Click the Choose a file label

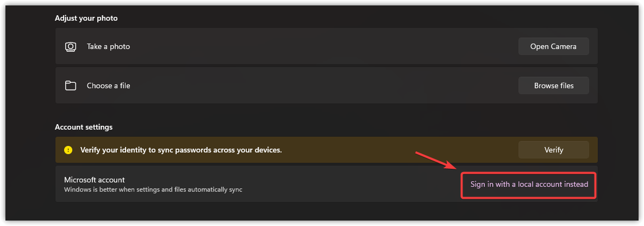109,85
